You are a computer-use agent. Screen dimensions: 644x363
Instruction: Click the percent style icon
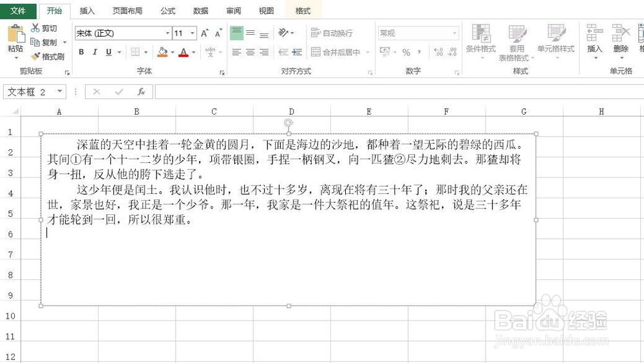(x=406, y=52)
